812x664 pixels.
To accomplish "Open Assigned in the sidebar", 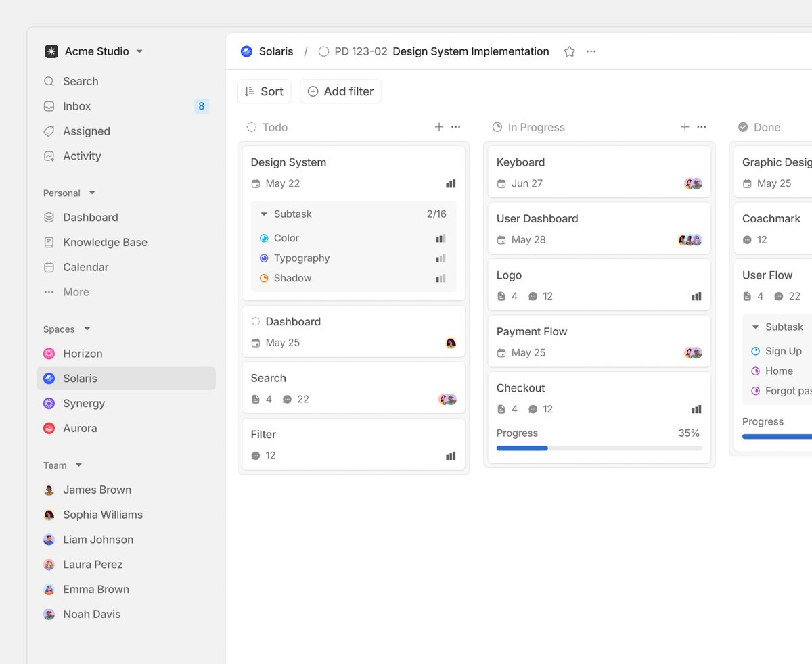I will coord(126,131).
